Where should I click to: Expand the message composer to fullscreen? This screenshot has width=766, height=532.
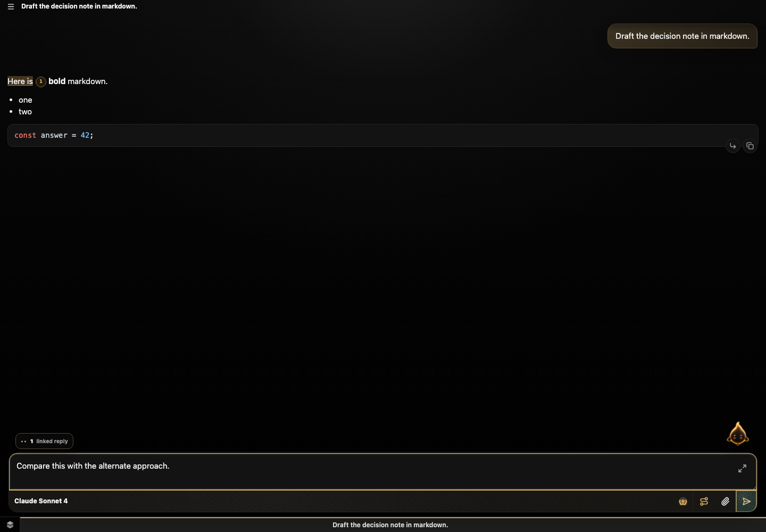click(x=742, y=468)
